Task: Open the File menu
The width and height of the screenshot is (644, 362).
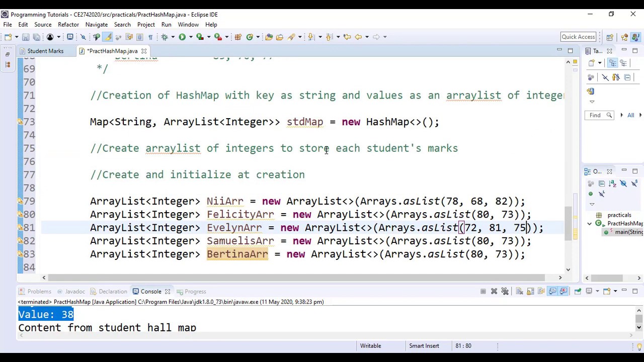Action: (x=8, y=25)
